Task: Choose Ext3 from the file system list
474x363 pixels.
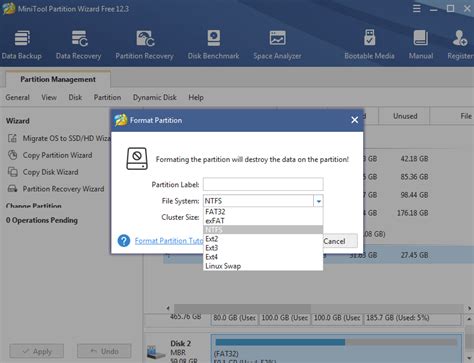Action: (263, 248)
